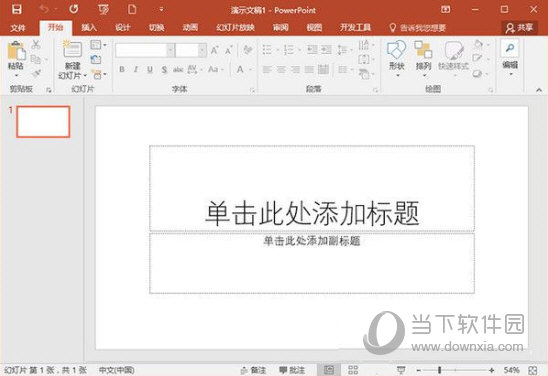
Task: Click the 批注 comments button in status bar
Action: coord(292,370)
